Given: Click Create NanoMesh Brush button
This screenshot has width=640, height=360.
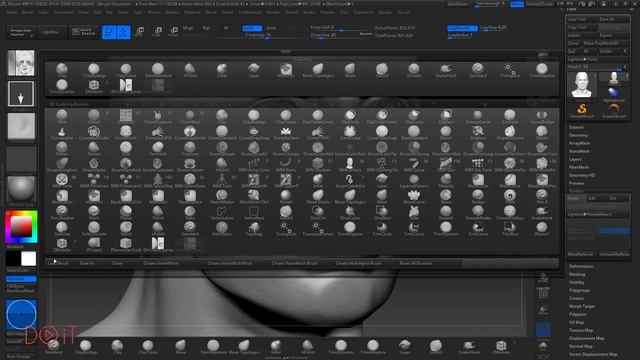Looking at the screenshot, I should point(294,263).
